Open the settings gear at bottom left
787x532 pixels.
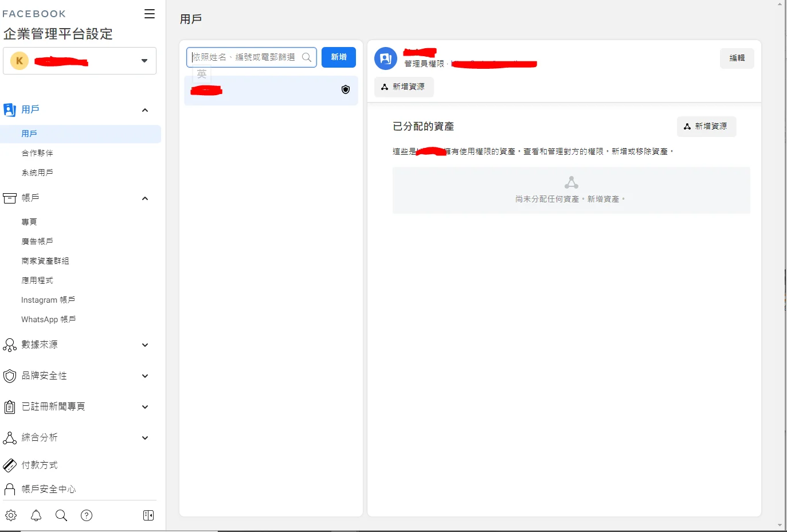[x=11, y=515]
